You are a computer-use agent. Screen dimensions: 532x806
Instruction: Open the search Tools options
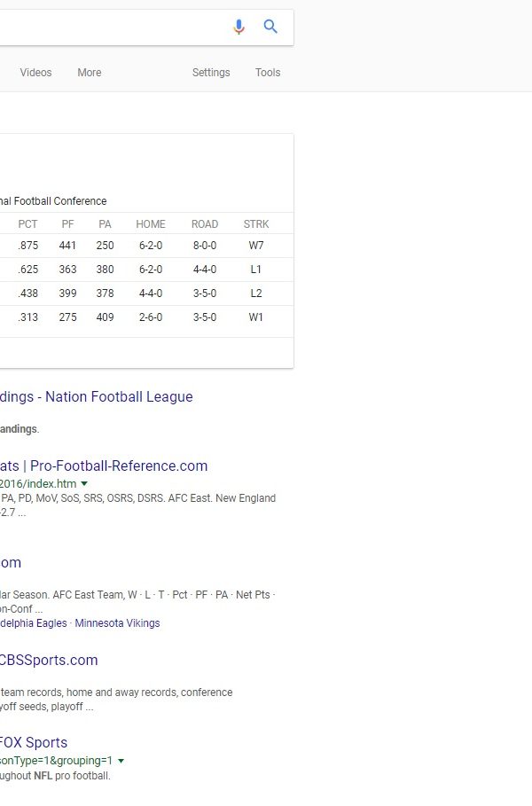(268, 73)
